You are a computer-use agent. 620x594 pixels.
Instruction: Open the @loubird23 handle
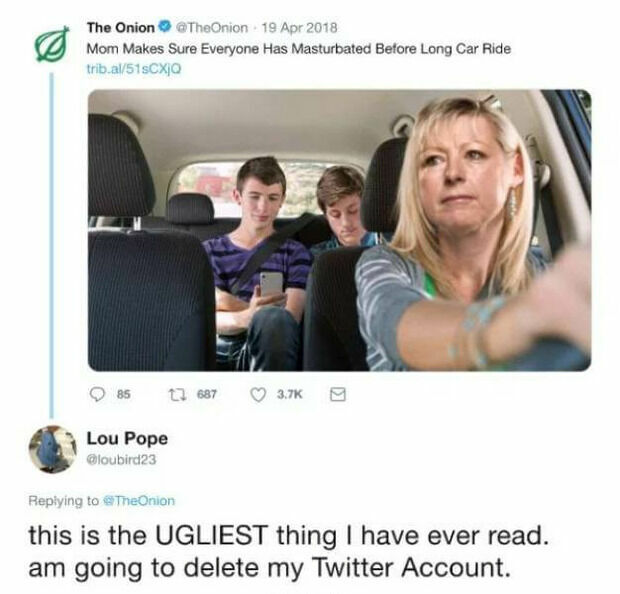point(121,460)
